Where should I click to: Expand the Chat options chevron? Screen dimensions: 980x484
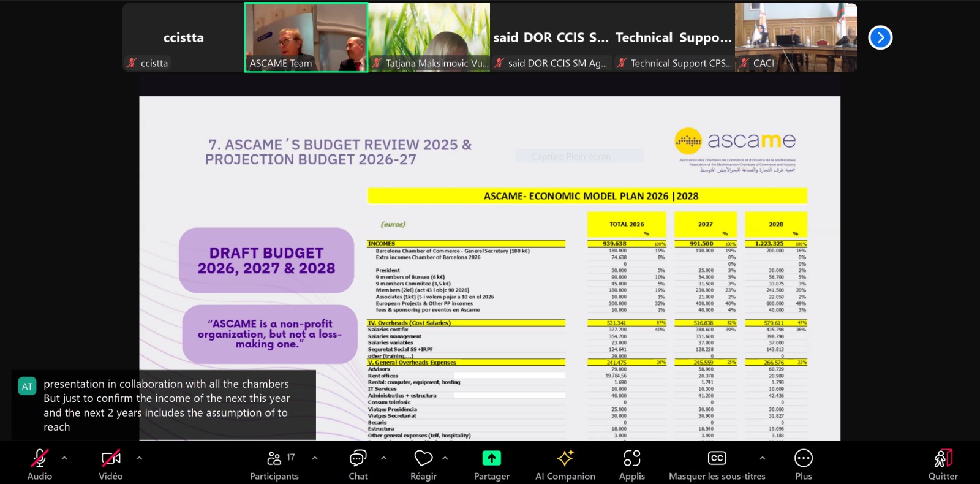tap(383, 458)
